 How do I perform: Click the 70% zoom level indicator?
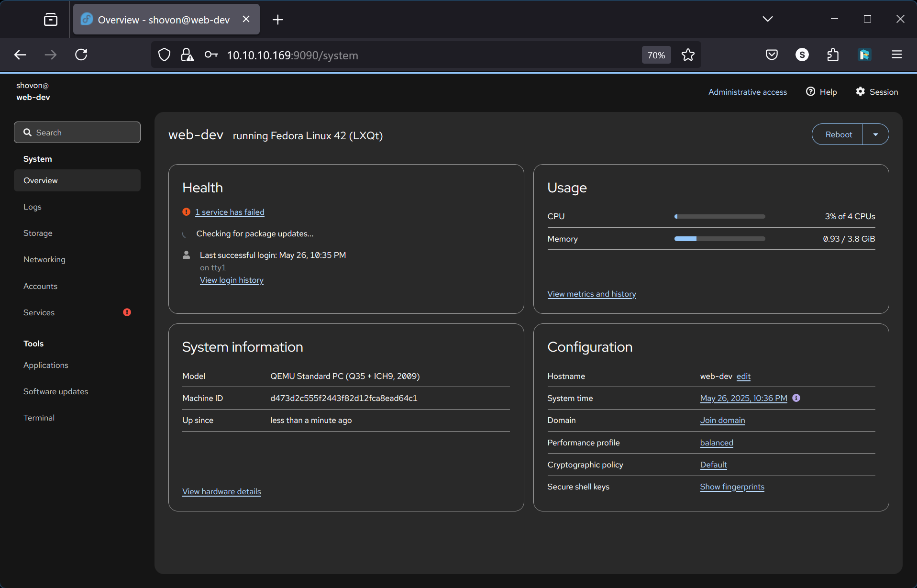coord(656,55)
